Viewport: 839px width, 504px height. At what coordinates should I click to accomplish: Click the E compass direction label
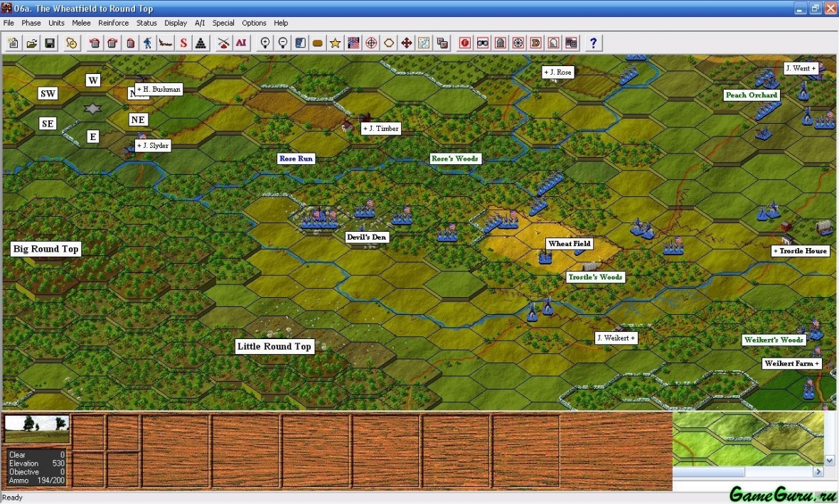pyautogui.click(x=93, y=136)
